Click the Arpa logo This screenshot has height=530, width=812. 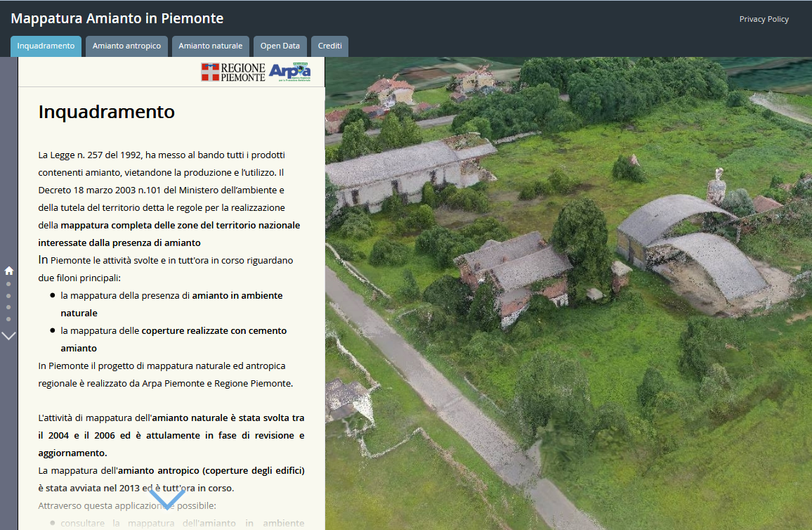click(290, 72)
